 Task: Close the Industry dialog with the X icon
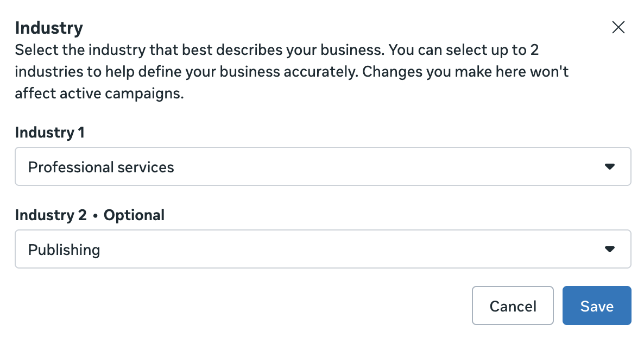[x=618, y=28]
